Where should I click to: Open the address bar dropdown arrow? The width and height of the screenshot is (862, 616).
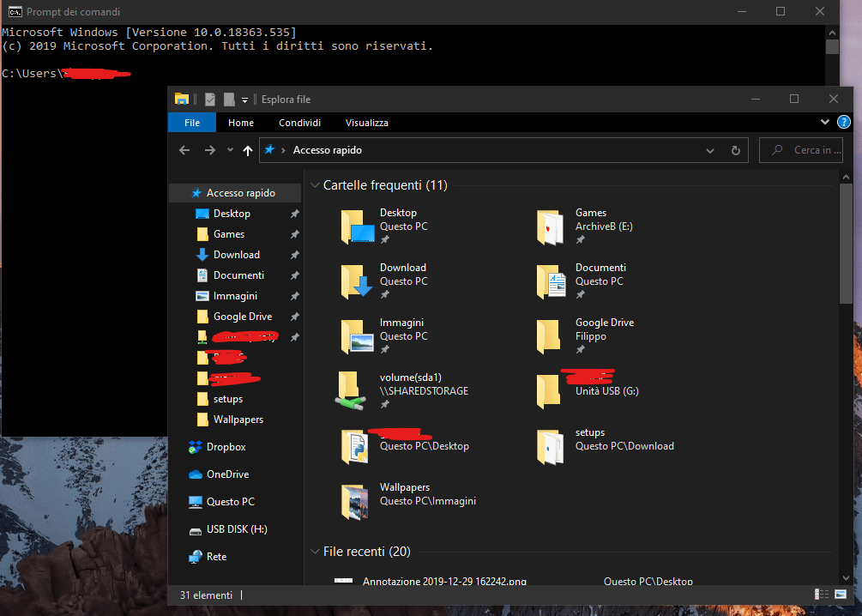point(710,149)
